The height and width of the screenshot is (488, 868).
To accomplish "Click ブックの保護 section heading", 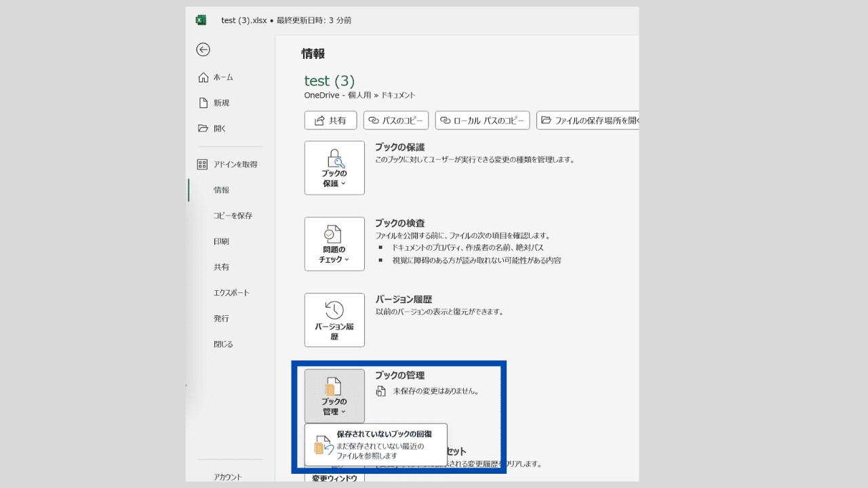I will pyautogui.click(x=400, y=147).
